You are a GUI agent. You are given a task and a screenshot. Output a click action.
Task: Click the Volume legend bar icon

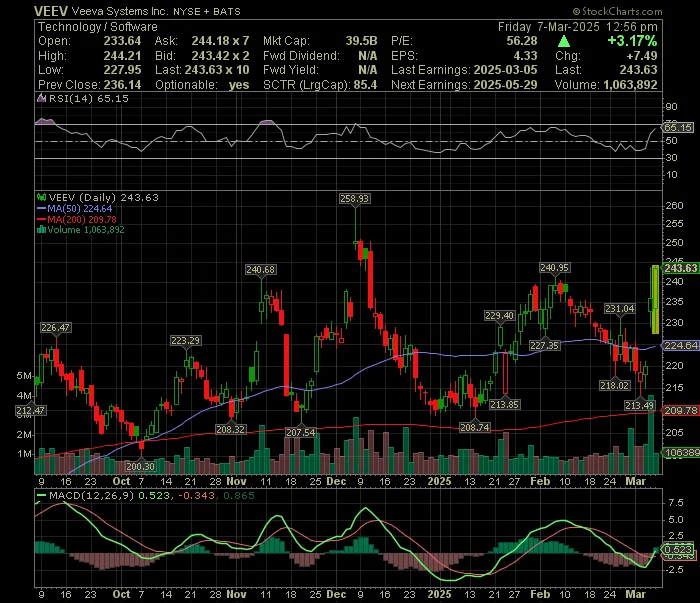pyautogui.click(x=42, y=230)
